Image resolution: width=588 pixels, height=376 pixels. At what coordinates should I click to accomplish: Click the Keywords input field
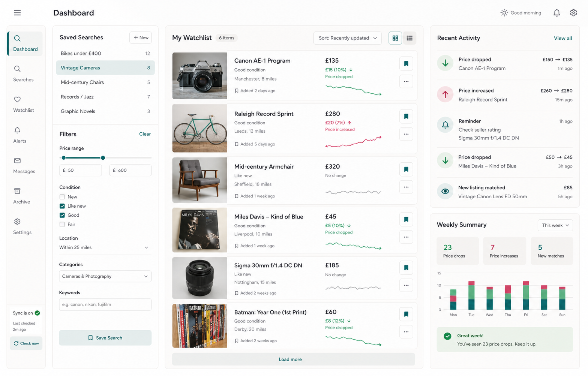pos(105,304)
